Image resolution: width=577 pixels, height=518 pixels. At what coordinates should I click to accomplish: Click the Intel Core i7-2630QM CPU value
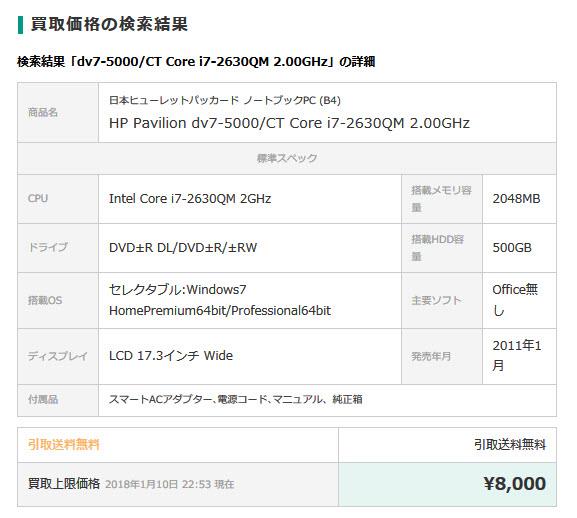[x=190, y=199]
